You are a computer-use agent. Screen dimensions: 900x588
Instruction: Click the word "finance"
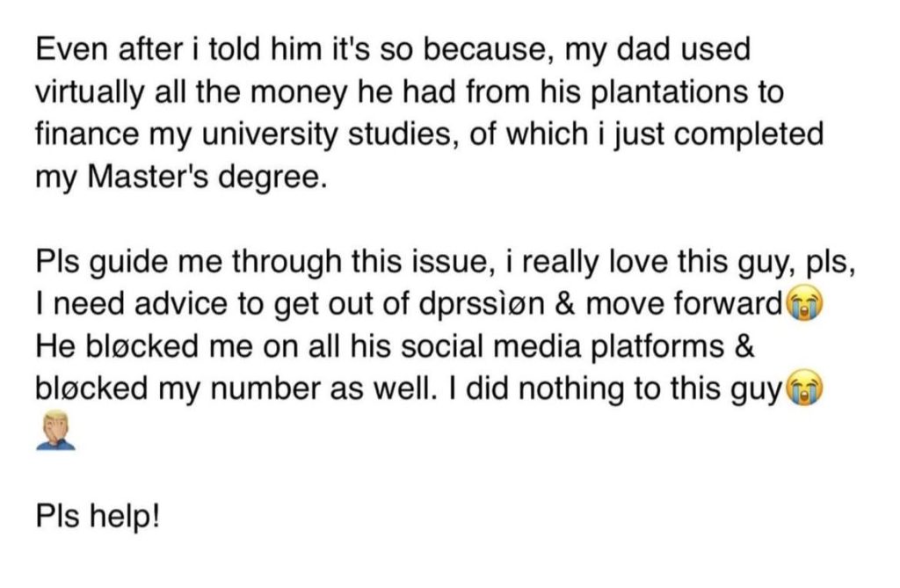click(86, 135)
